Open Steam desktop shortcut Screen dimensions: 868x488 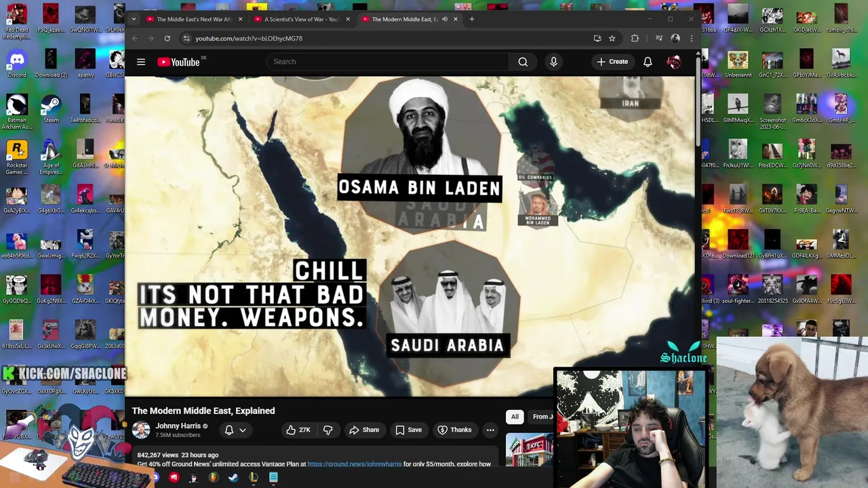tap(51, 109)
